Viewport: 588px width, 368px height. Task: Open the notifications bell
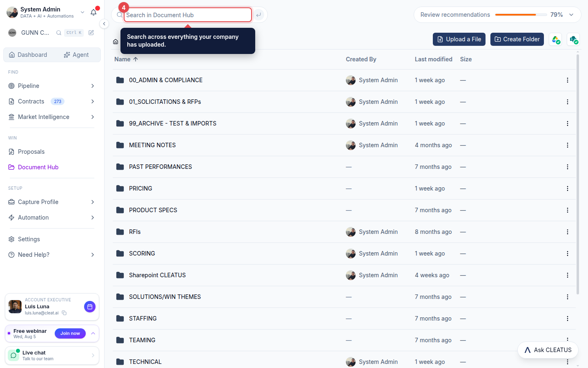click(x=94, y=12)
